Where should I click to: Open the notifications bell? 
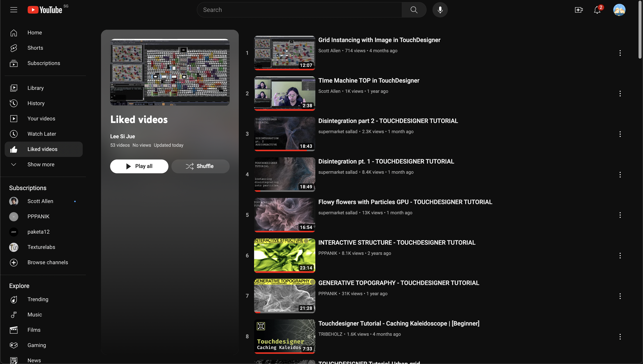pyautogui.click(x=597, y=10)
